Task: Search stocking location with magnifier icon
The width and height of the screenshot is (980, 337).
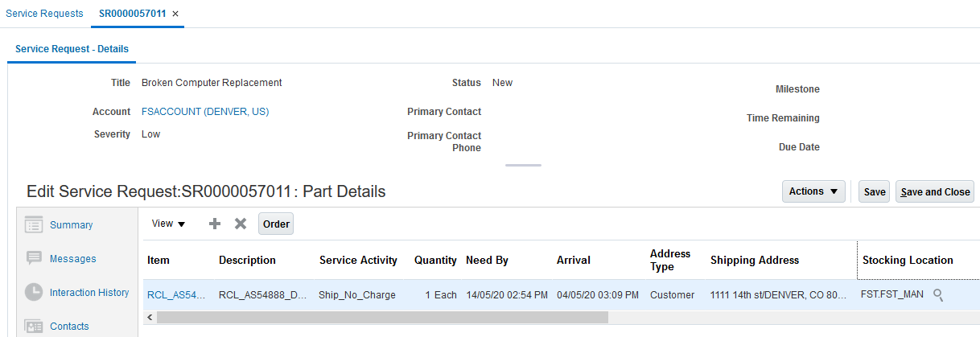Action: 938,295
